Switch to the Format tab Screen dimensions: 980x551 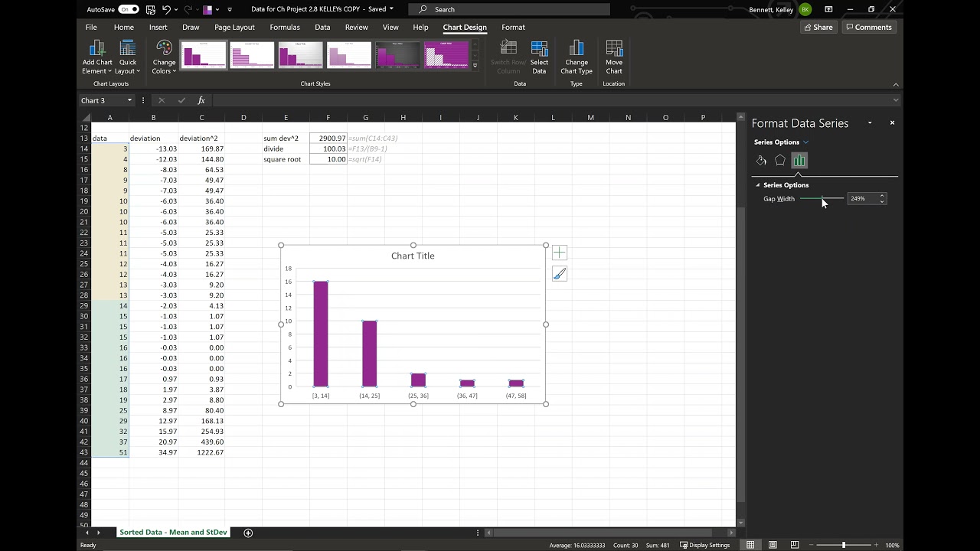click(513, 27)
